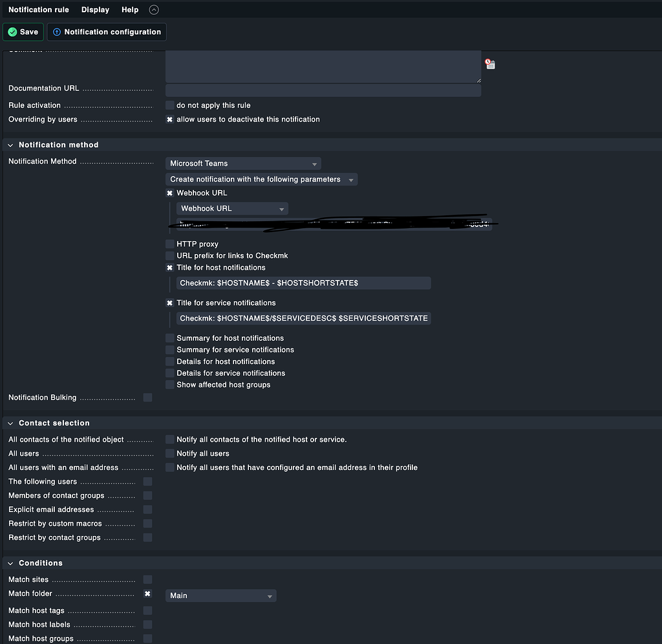The width and height of the screenshot is (662, 644).
Task: Collapse the "Conditions" section
Action: pos(10,563)
